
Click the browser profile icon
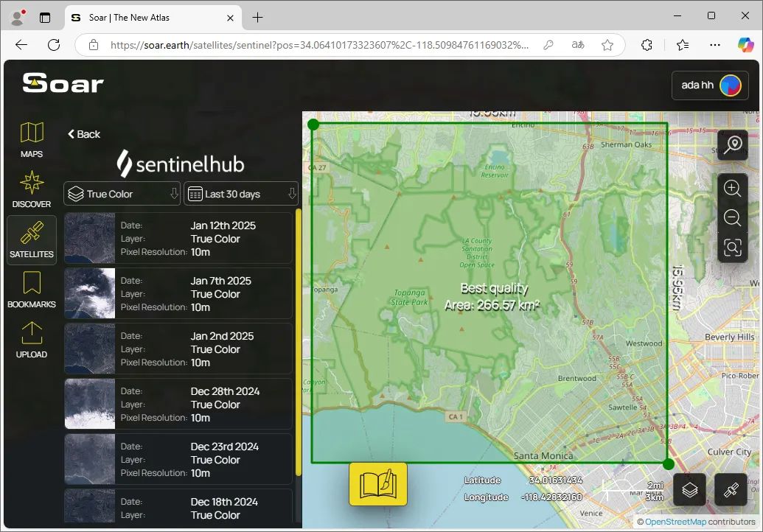(x=18, y=18)
